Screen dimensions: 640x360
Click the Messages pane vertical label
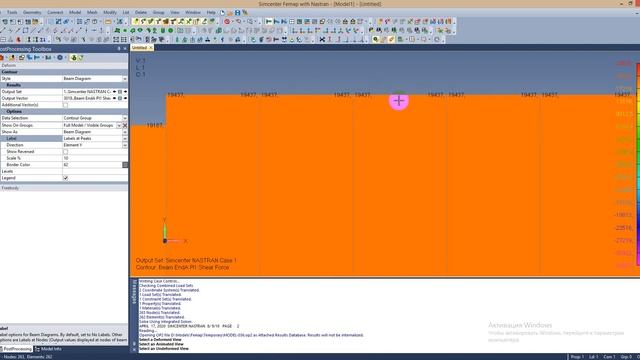[134, 292]
